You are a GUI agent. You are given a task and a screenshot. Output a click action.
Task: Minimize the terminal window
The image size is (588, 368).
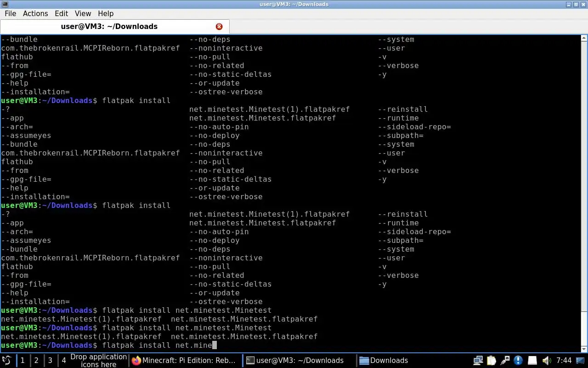point(569,4)
